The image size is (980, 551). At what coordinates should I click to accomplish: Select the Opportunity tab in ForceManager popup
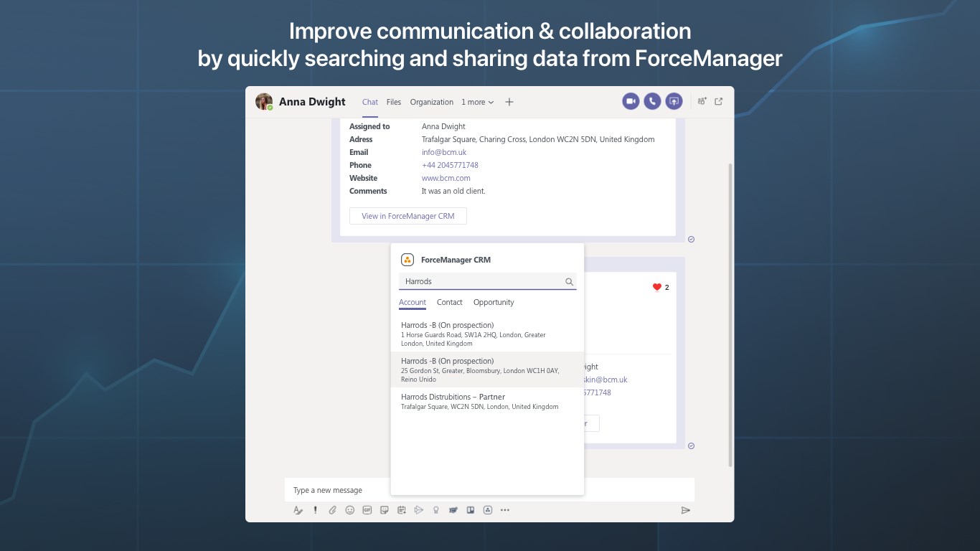click(x=494, y=302)
